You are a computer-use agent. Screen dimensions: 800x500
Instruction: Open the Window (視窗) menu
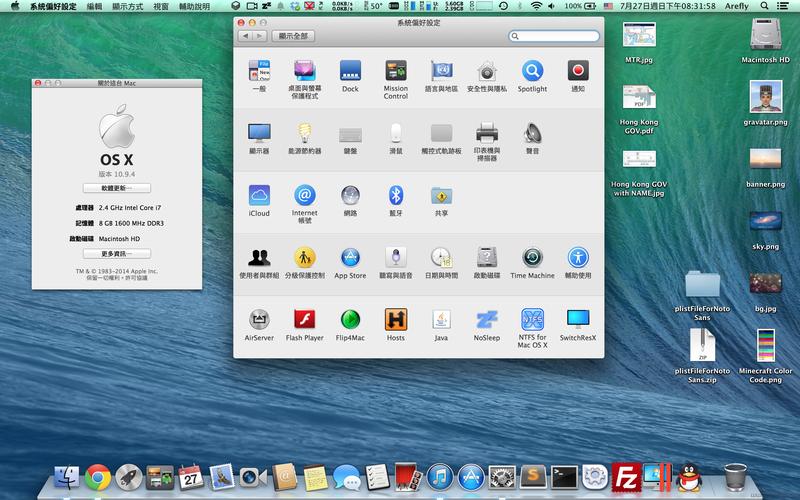(x=161, y=6)
